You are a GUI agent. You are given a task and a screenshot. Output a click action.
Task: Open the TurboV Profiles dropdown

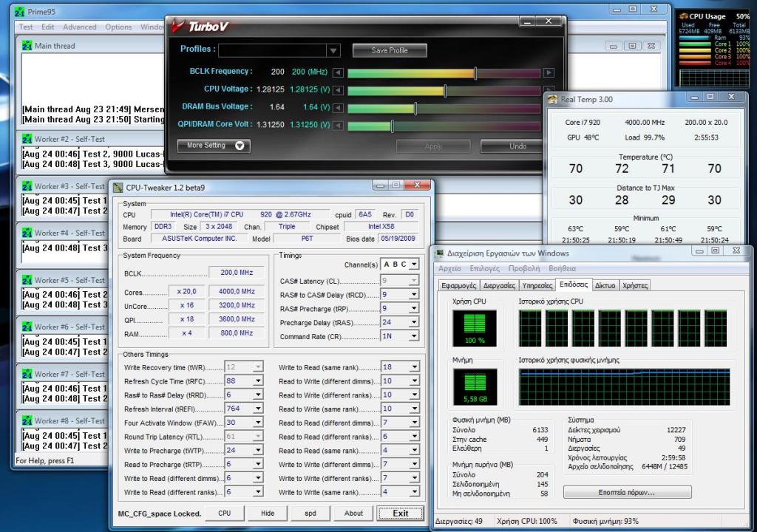pyautogui.click(x=333, y=50)
